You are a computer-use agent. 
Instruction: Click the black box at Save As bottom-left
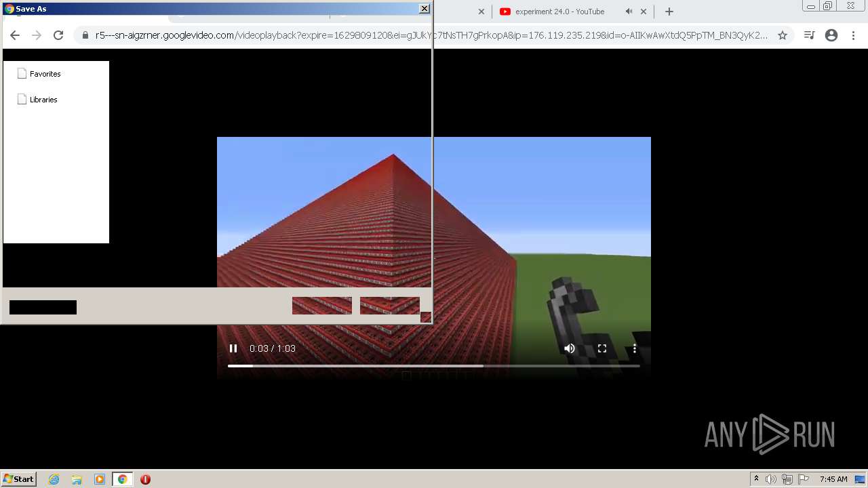43,308
